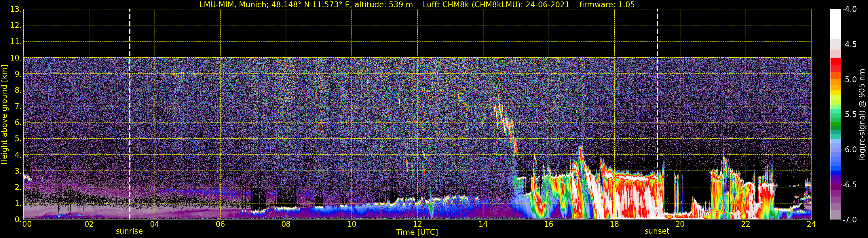Screen dimensions: 868x238
Task: Click the "24" time axis tick label
Action: [811, 224]
